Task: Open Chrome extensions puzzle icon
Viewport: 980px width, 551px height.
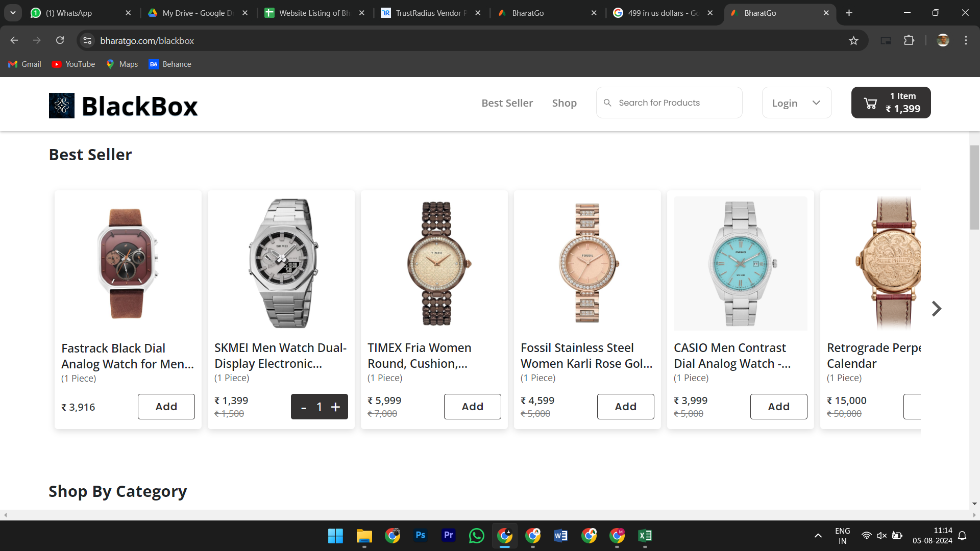Action: click(x=909, y=40)
